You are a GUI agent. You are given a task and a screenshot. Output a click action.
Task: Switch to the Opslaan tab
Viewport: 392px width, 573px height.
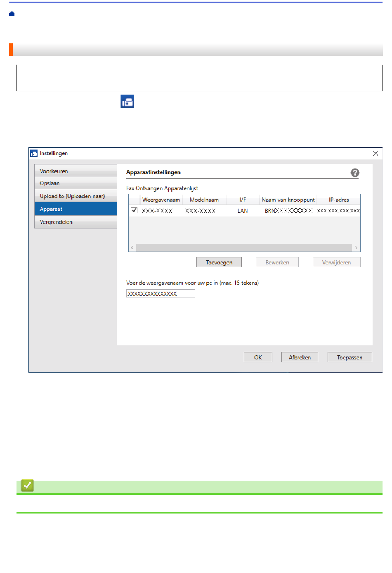point(76,183)
